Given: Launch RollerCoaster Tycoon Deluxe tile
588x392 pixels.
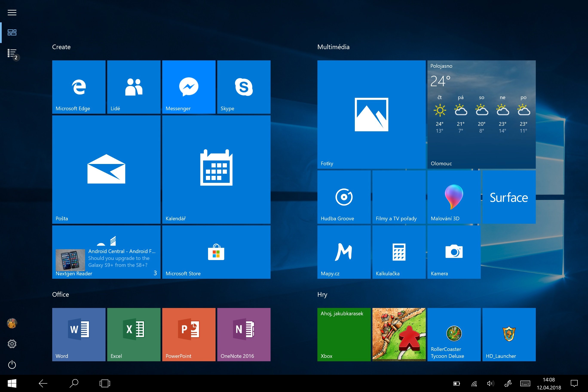Looking at the screenshot, I should 454,334.
